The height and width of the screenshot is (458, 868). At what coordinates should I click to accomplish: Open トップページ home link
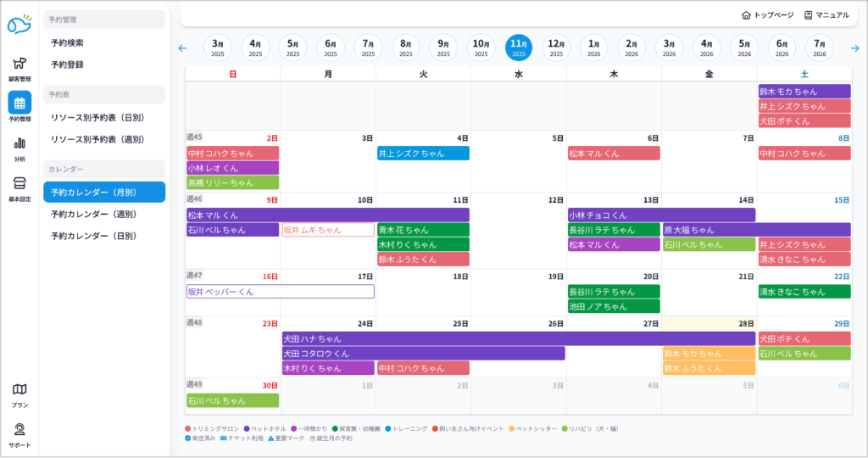768,14
